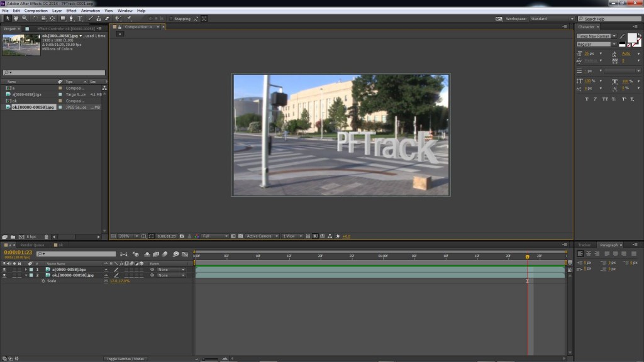
Task: Select the Pen tool
Action: 72,18
